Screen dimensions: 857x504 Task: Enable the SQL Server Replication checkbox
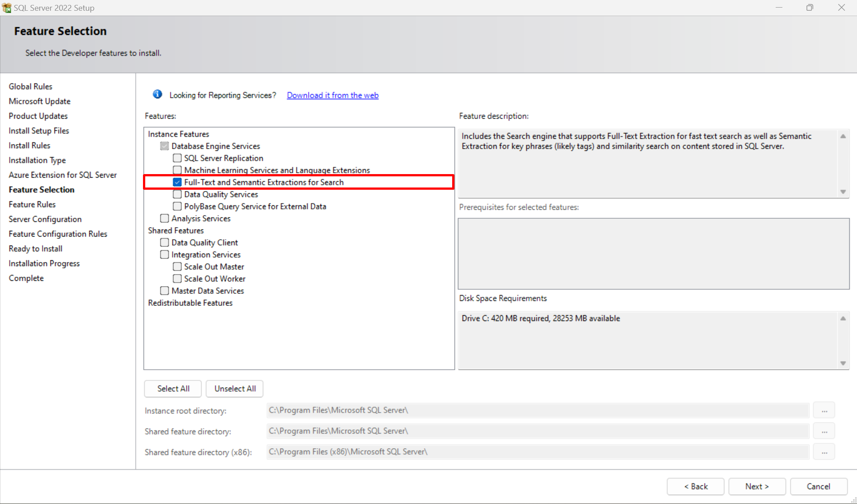177,158
